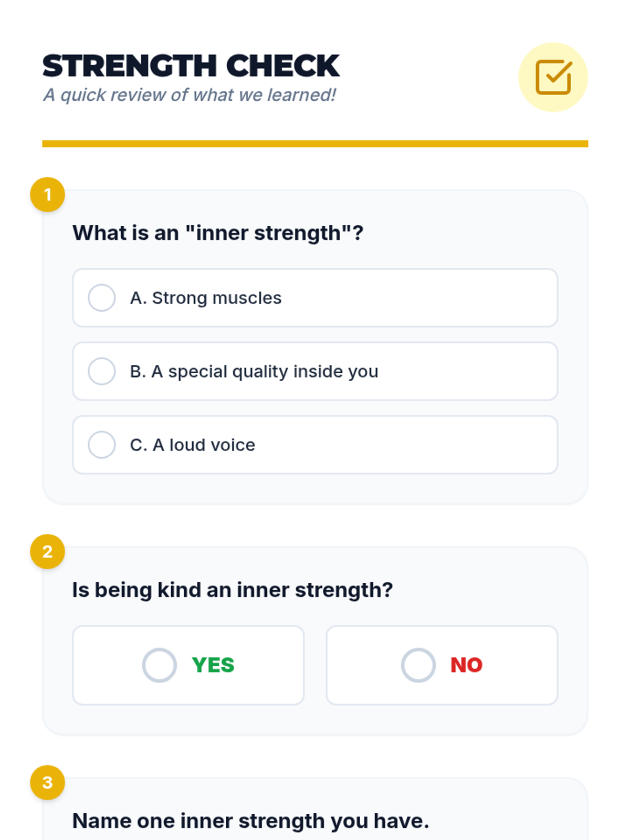Screen dimensions: 630x840
Task: Choose the red NO label
Action: [x=466, y=665]
